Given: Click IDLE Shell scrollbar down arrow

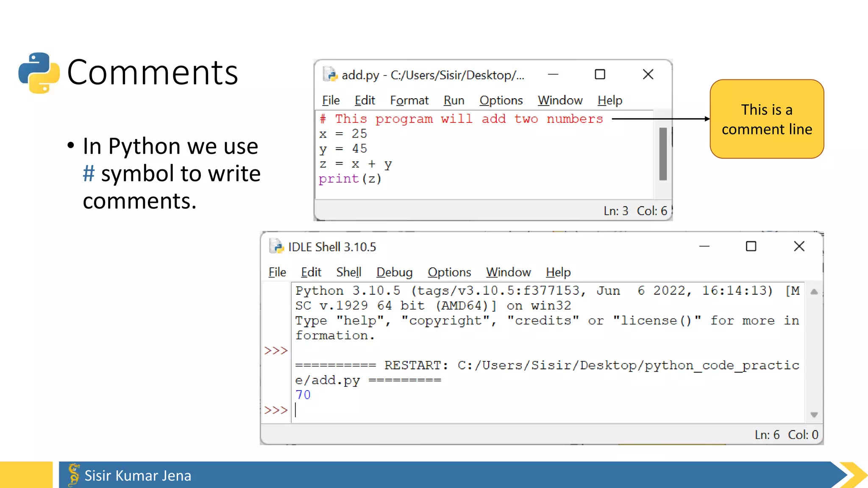Looking at the screenshot, I should [x=814, y=415].
